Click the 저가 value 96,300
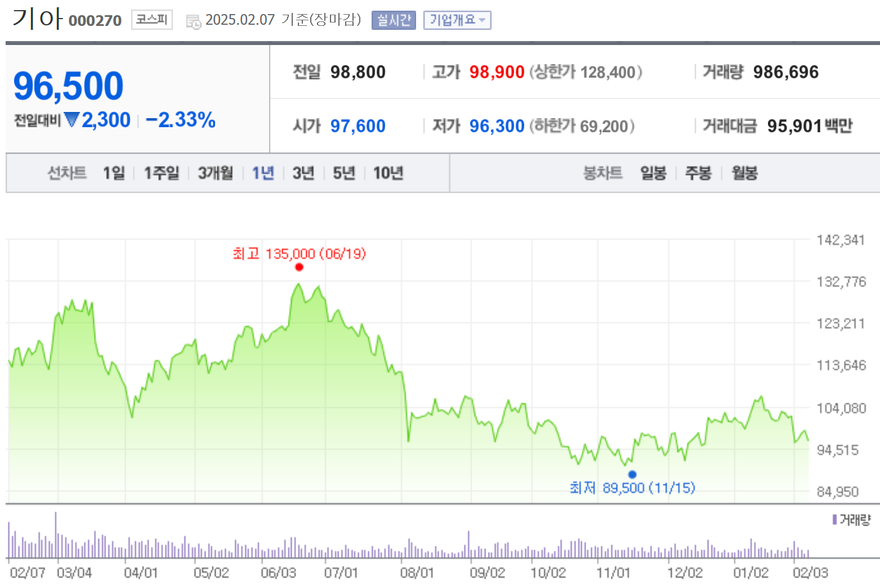Screen dimensions: 880x588 click(497, 126)
